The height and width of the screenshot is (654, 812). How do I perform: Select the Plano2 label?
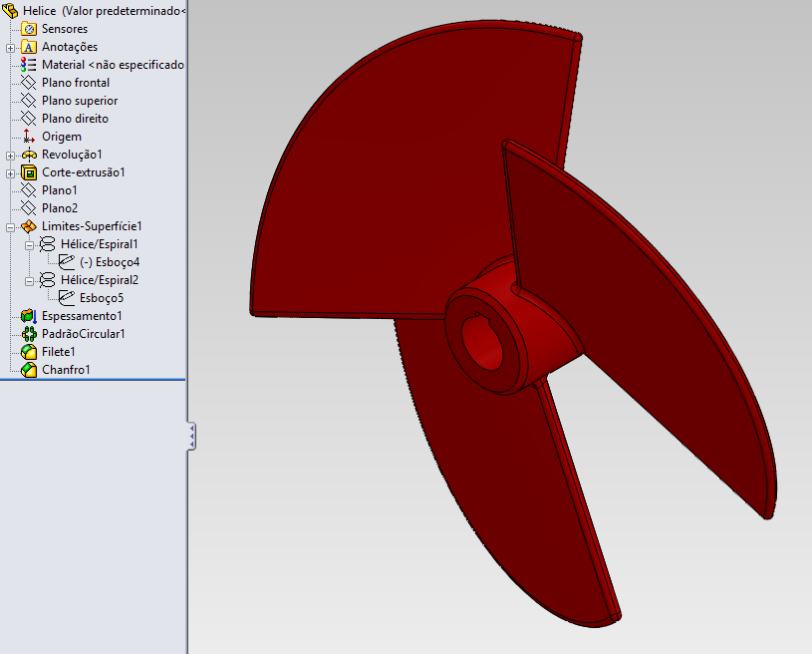60,208
